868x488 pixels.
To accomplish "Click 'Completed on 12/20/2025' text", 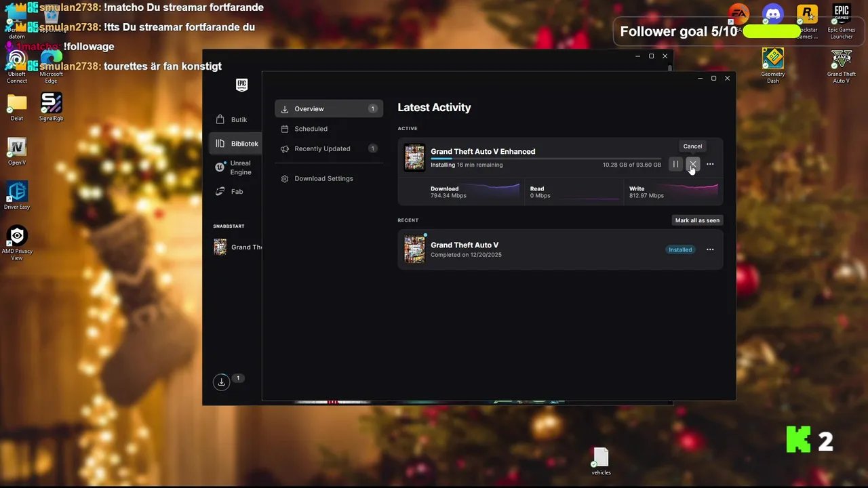I will pyautogui.click(x=466, y=255).
